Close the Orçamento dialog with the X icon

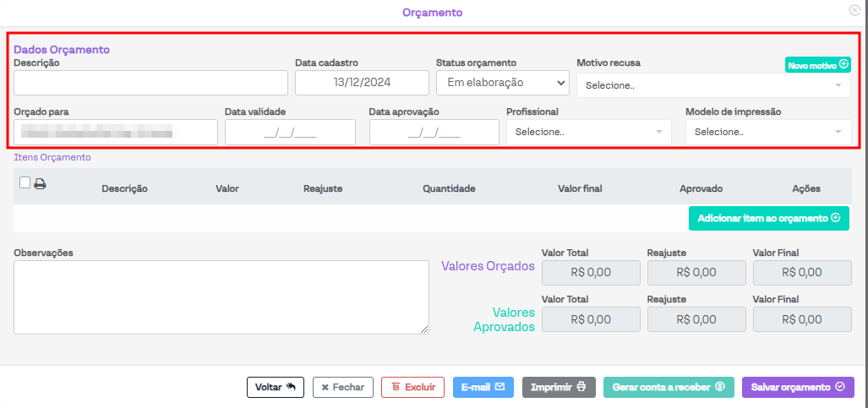[854, 10]
